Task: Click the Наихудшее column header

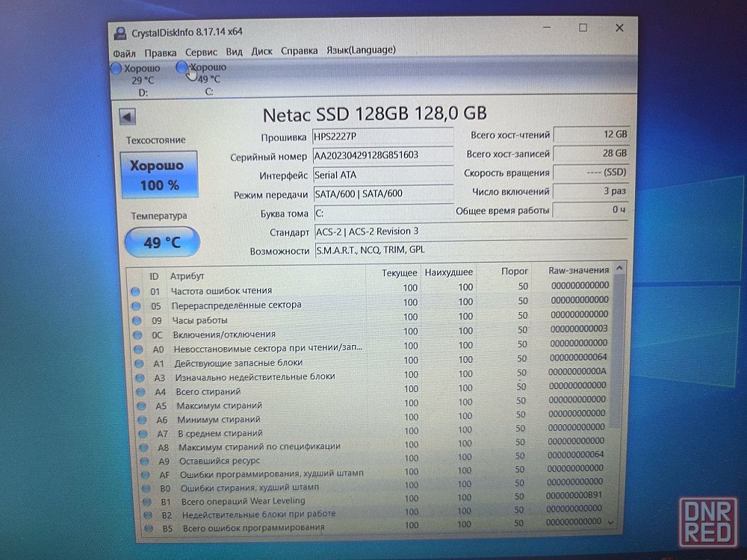Action: [449, 272]
